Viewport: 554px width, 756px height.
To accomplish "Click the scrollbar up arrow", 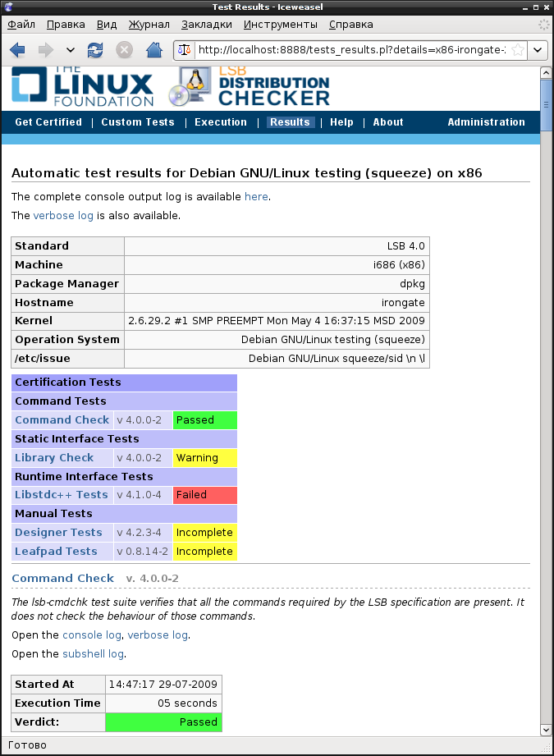I will (x=546, y=73).
